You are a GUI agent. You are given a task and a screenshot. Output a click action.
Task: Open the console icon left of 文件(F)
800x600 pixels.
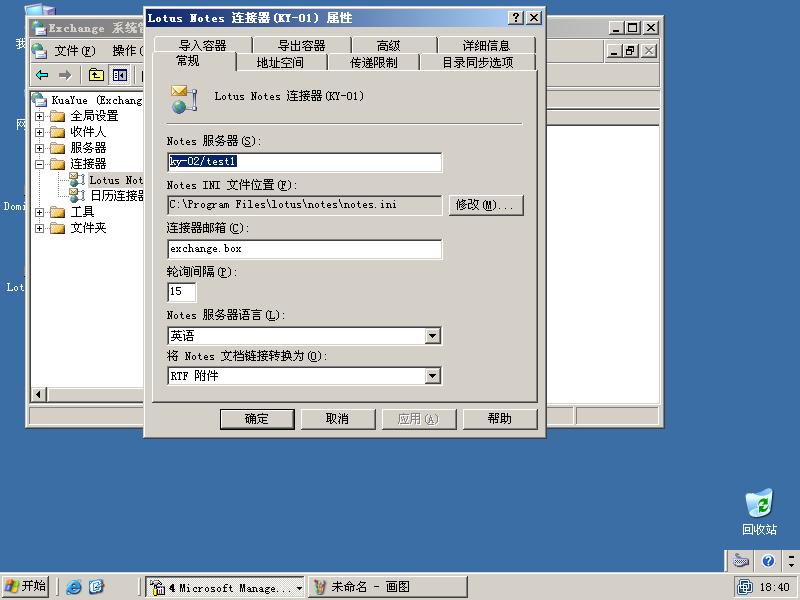(x=39, y=51)
